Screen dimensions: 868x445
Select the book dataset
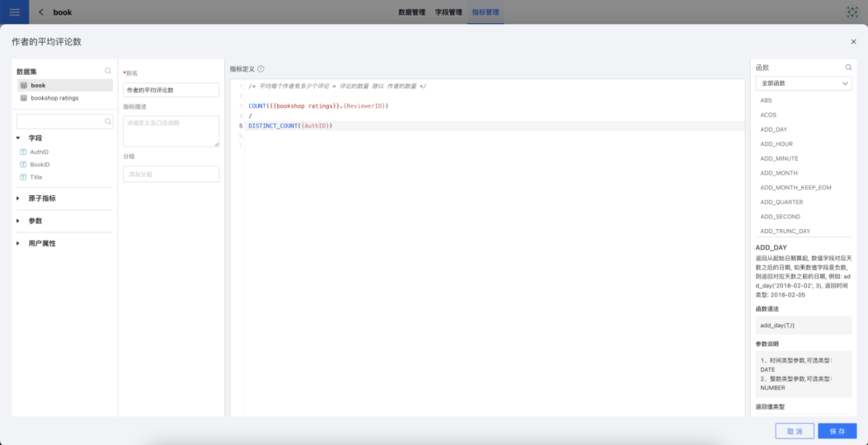pyautogui.click(x=65, y=85)
